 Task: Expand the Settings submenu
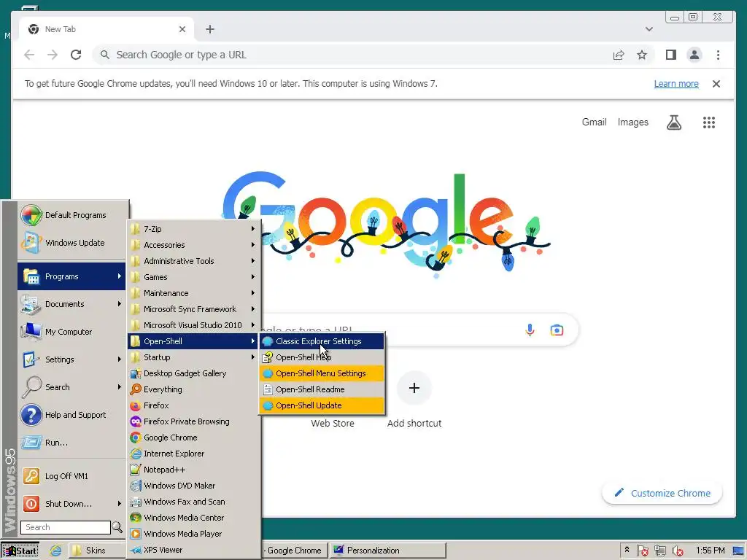pos(71,359)
